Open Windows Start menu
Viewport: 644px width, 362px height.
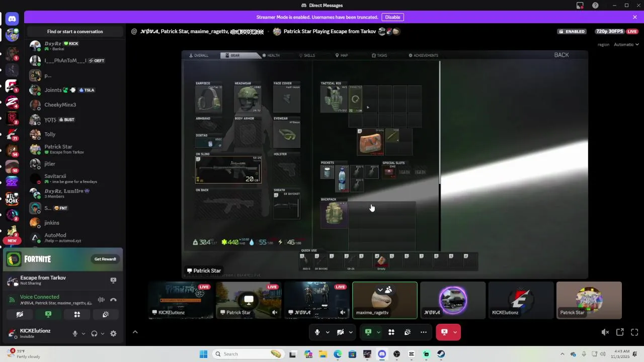point(203,354)
